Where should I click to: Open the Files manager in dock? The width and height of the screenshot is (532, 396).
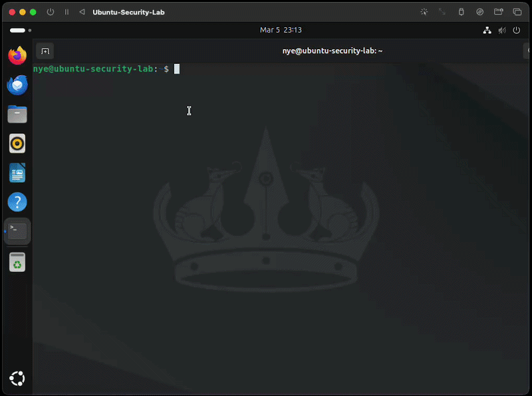pos(17,114)
